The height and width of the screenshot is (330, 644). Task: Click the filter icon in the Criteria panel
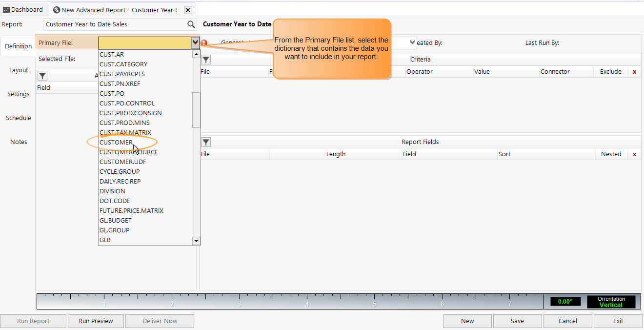[205, 59]
